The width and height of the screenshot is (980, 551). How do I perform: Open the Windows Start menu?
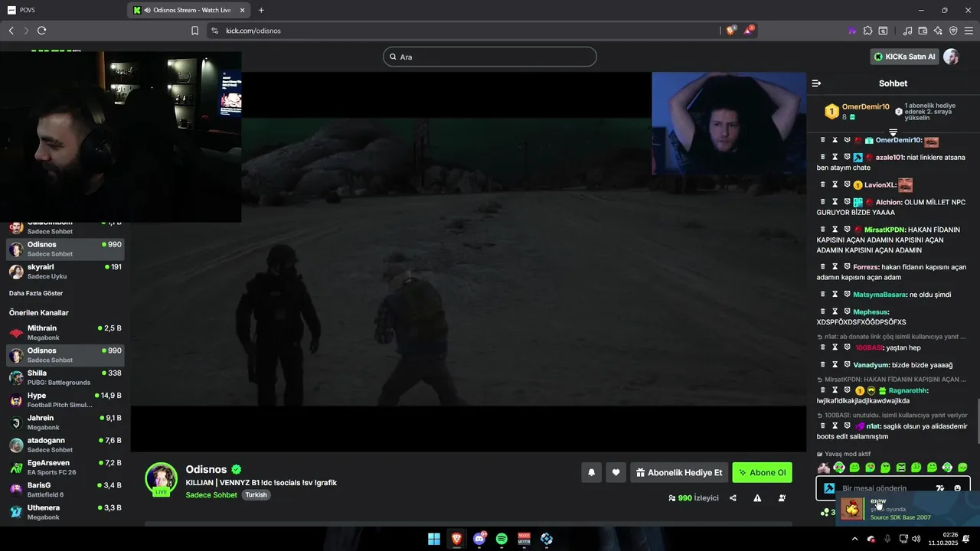point(434,539)
